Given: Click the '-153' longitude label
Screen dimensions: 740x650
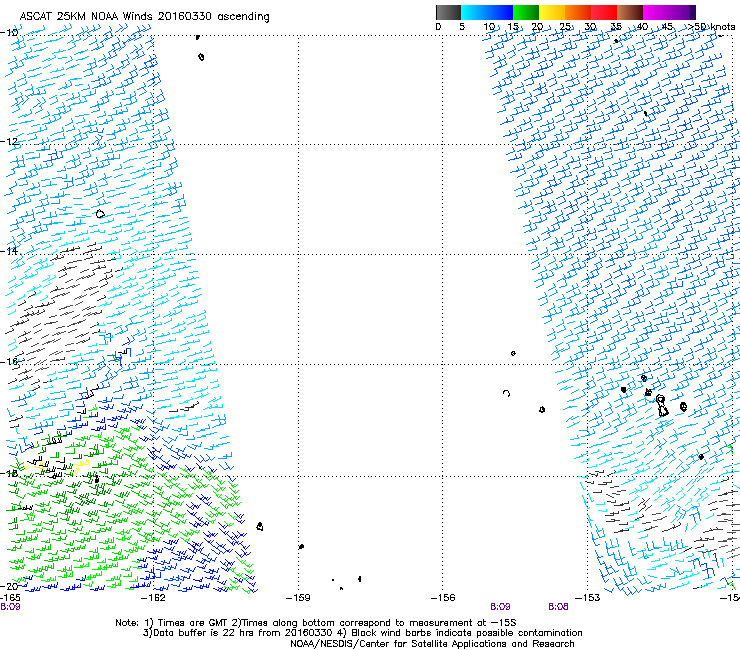Looking at the screenshot, I should pyautogui.click(x=588, y=598).
